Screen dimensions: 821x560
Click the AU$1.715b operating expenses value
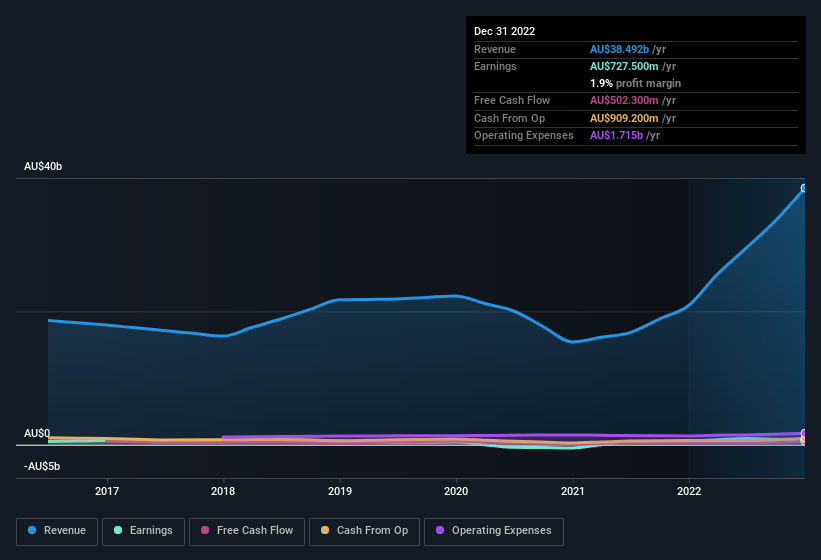pyautogui.click(x=616, y=136)
